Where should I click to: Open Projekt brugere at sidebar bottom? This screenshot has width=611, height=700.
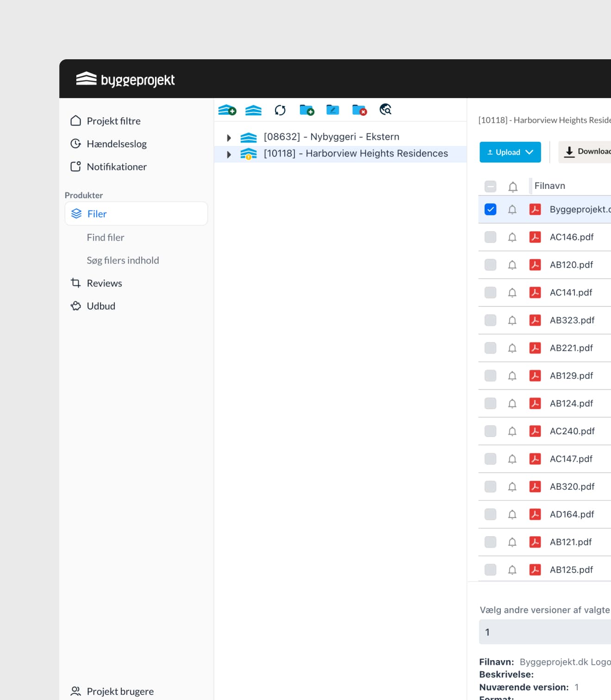coord(112,691)
